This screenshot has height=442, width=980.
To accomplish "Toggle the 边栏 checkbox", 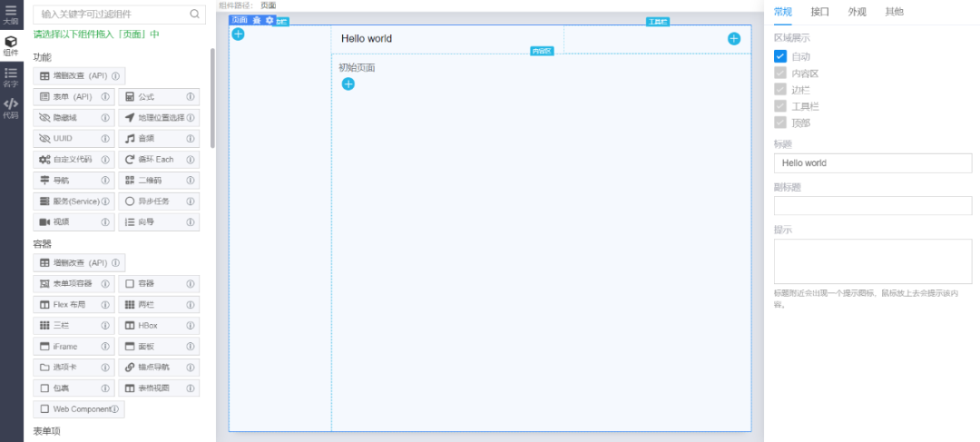I will tap(780, 90).
